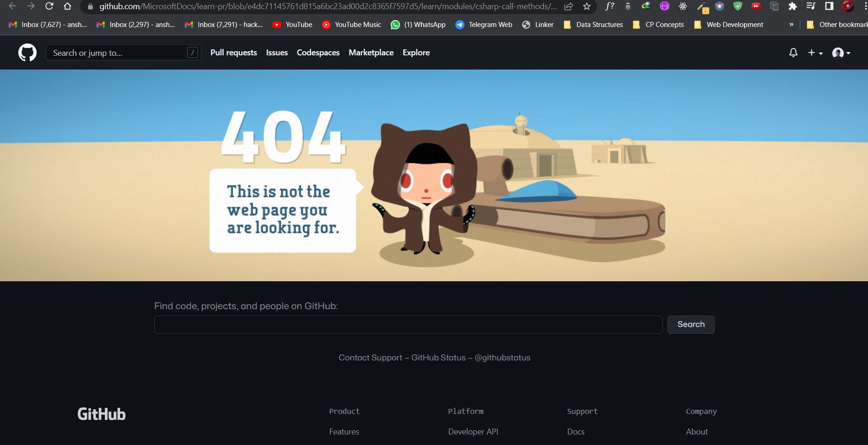Open the WhatFont (f?) extension
Viewport: 868px width, 445px height.
click(x=609, y=6)
